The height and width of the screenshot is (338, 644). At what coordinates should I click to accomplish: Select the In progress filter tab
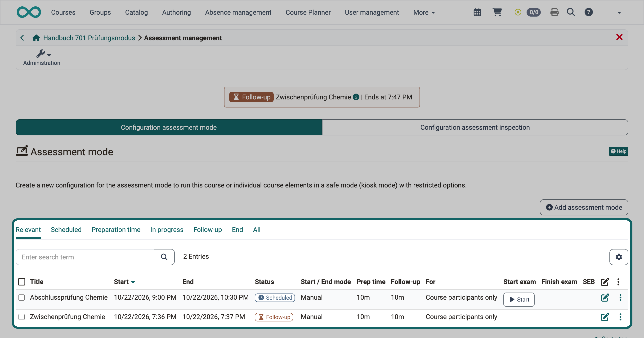point(167,230)
